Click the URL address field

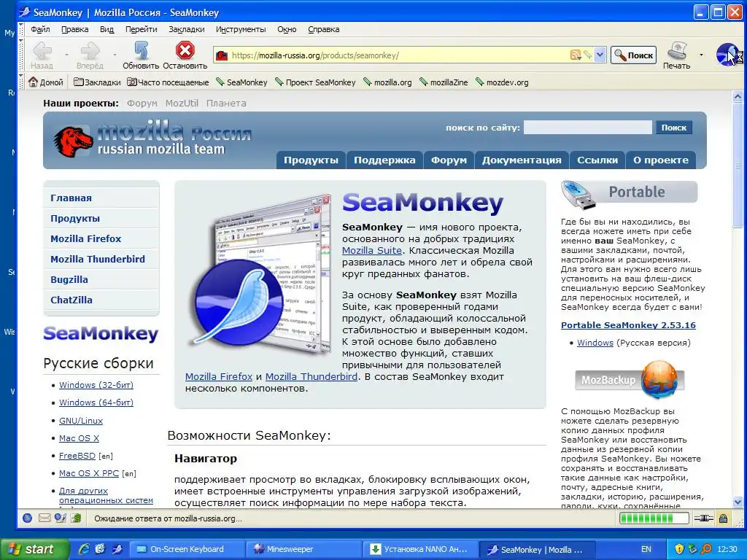coord(399,55)
